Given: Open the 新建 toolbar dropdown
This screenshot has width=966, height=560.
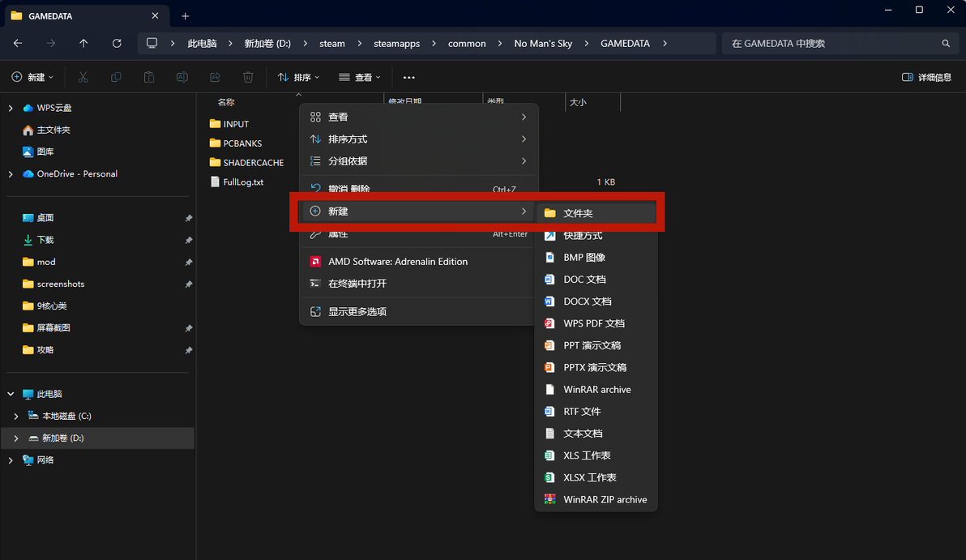Looking at the screenshot, I should (x=32, y=77).
